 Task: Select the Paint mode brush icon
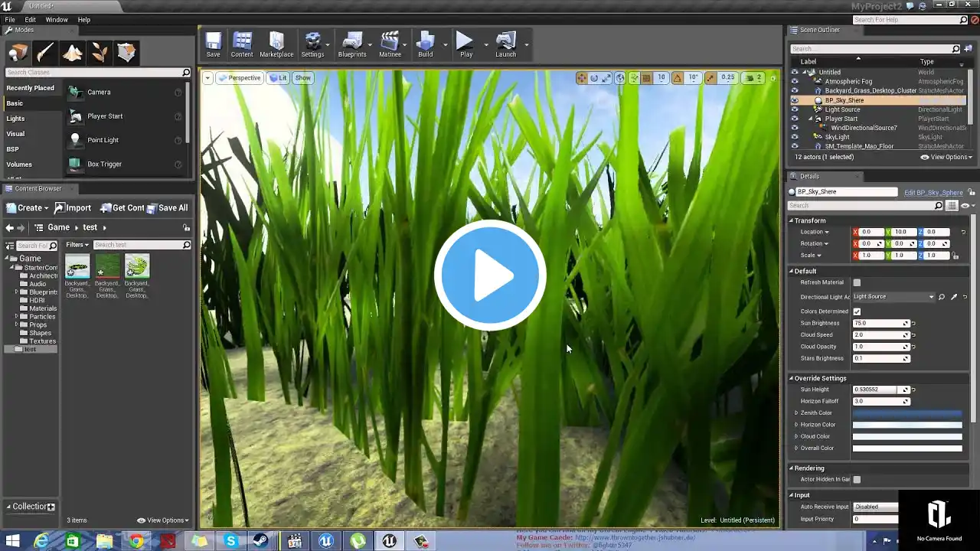pyautogui.click(x=45, y=52)
